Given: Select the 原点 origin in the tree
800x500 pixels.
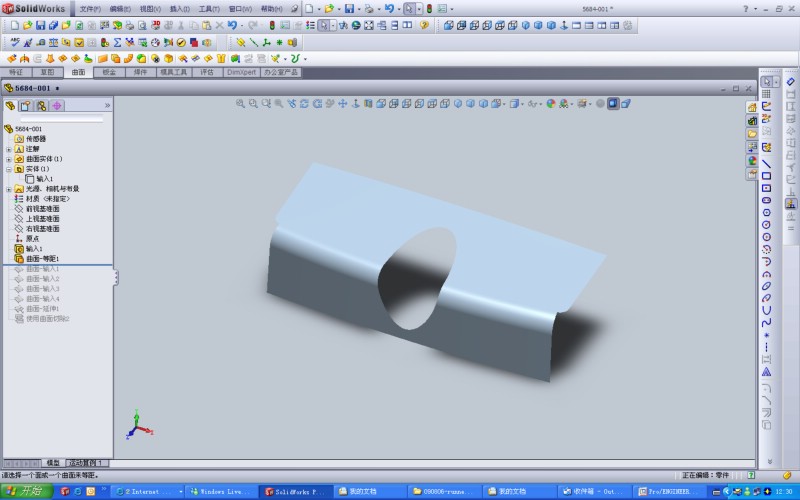Looking at the screenshot, I should (32, 239).
